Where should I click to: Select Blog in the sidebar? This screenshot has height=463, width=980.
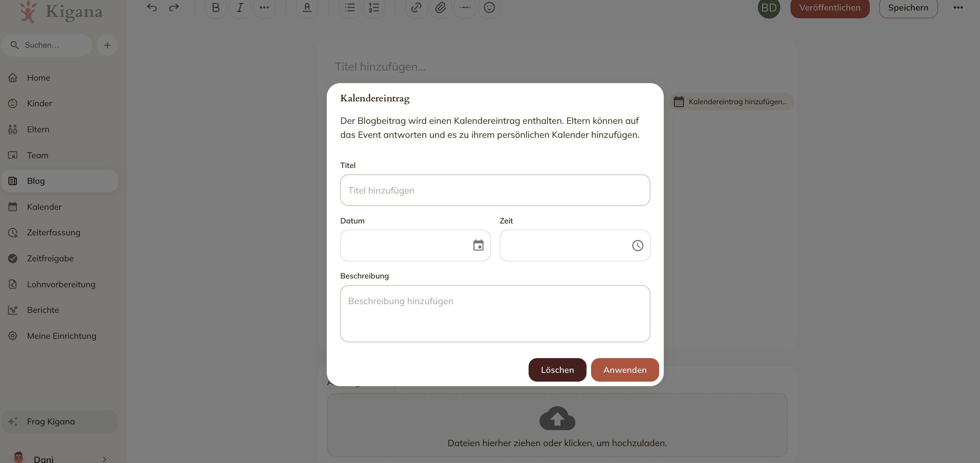(60, 181)
